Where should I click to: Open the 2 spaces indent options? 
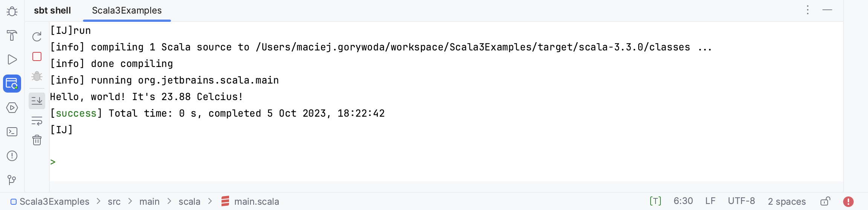pos(787,202)
